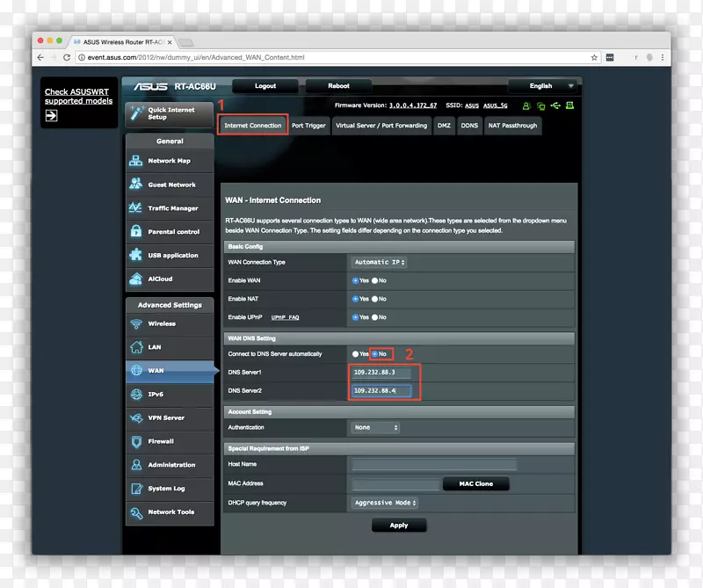
Task: Open the WAN Connection Type dropdown
Action: click(x=380, y=262)
